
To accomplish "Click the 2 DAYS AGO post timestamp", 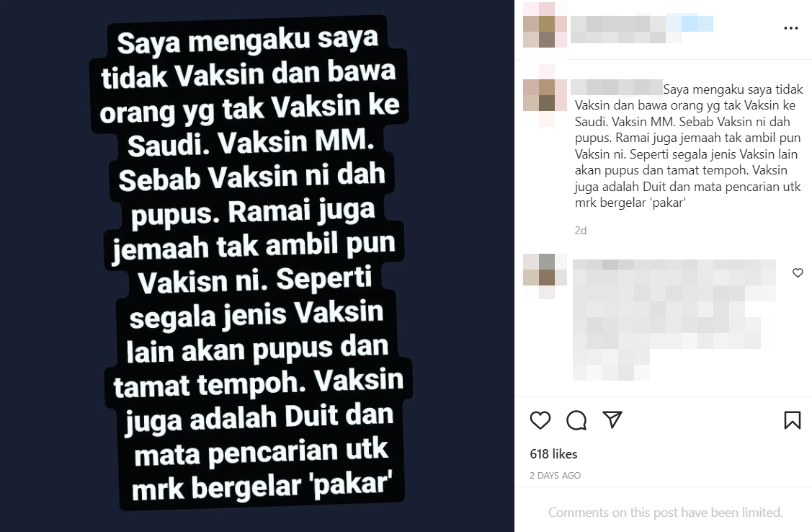I will (555, 475).
